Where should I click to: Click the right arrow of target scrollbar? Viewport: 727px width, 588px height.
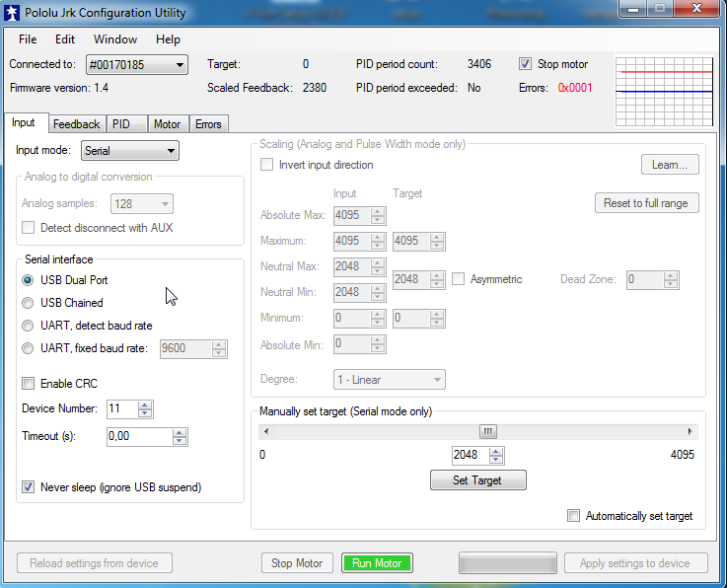pyautogui.click(x=690, y=432)
